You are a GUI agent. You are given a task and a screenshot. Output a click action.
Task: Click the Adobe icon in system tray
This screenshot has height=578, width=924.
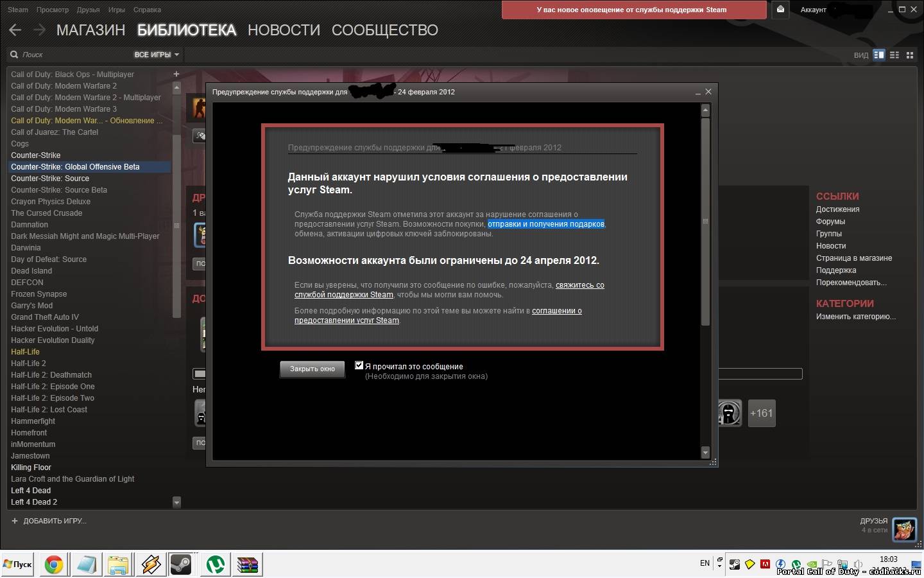coord(765,564)
